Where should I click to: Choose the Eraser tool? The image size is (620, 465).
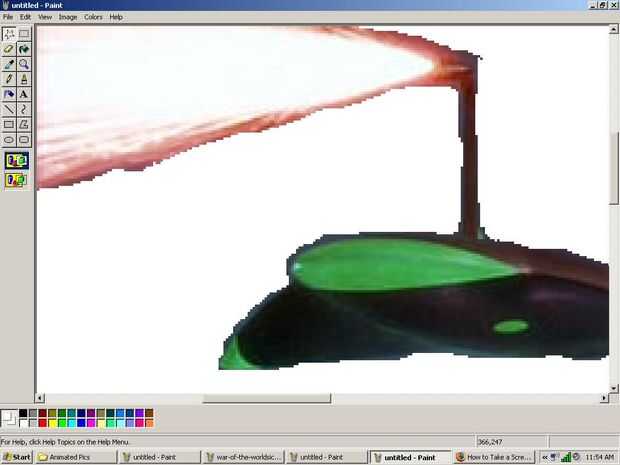point(9,49)
